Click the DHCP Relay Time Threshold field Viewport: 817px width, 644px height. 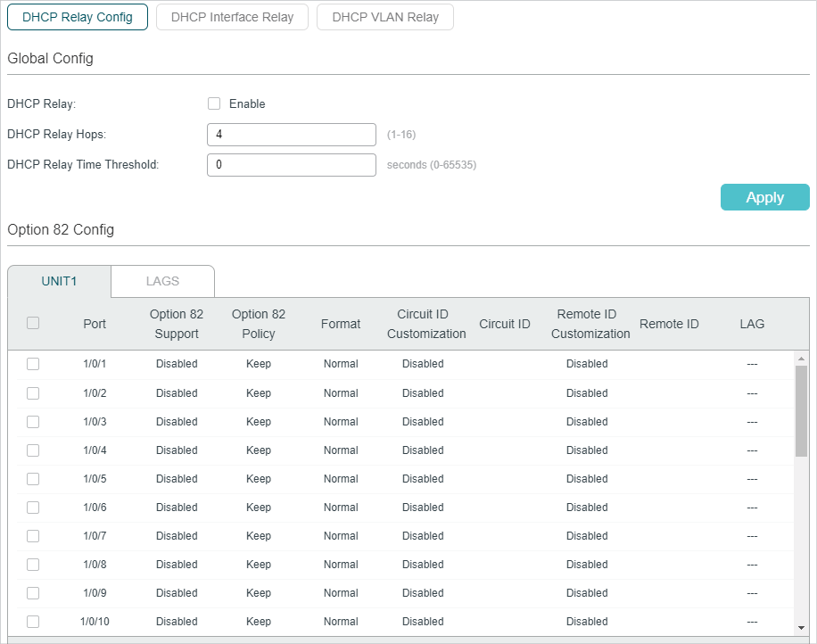292,165
